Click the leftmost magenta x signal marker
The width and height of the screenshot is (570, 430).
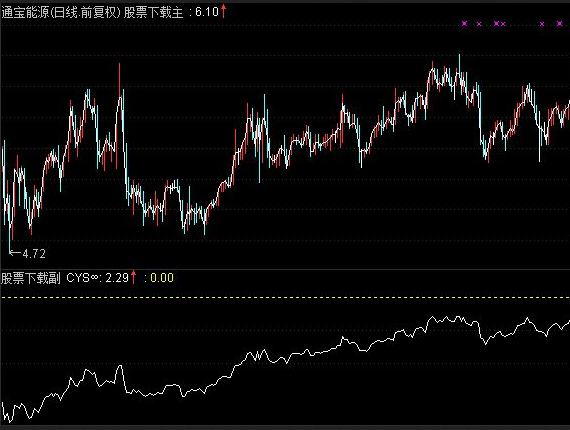[x=464, y=24]
